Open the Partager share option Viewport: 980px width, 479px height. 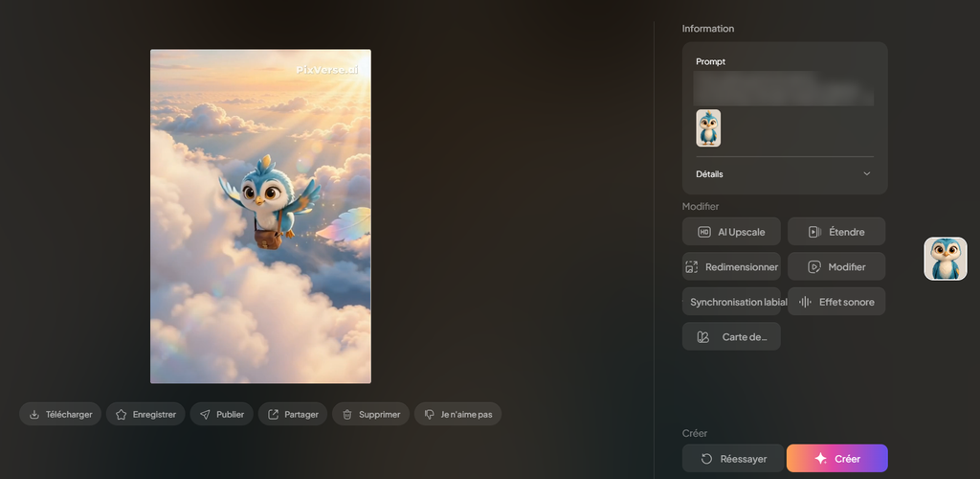pos(293,414)
